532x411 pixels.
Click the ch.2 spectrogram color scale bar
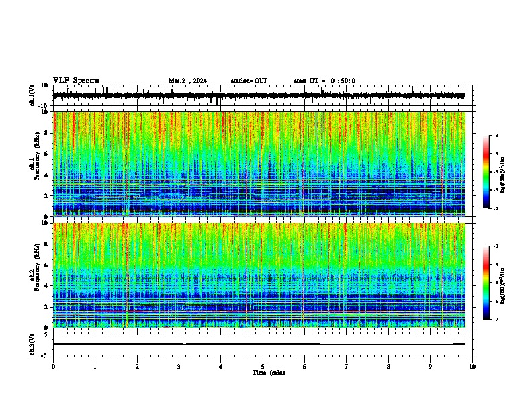[486, 283]
